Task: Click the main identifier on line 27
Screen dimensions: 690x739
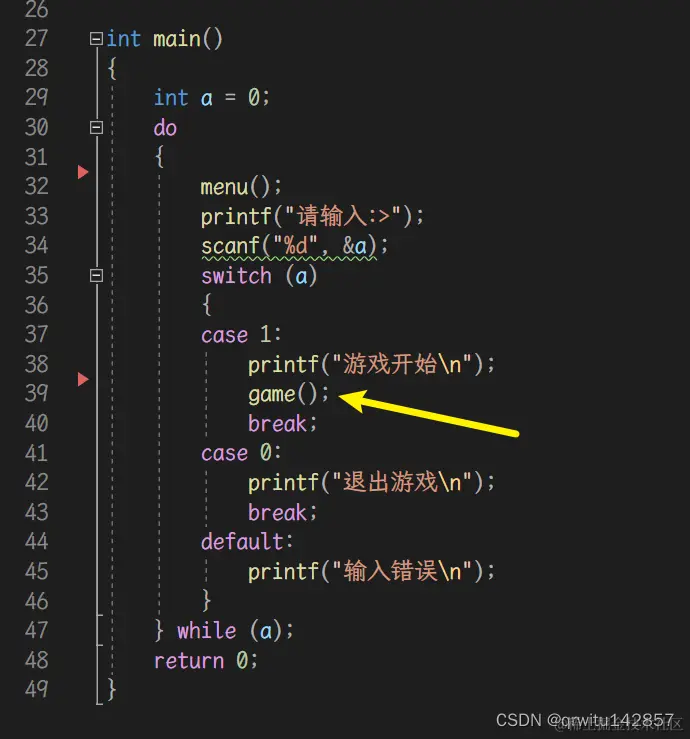Action: click(x=177, y=39)
